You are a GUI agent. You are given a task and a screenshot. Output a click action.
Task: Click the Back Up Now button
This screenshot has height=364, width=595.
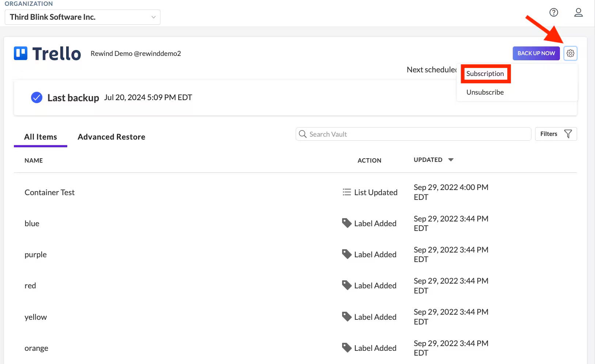tap(536, 53)
